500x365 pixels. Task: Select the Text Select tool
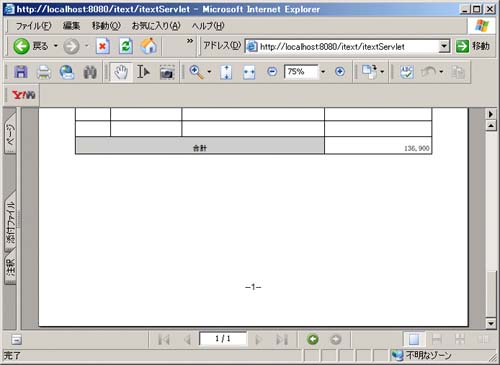pos(143,72)
